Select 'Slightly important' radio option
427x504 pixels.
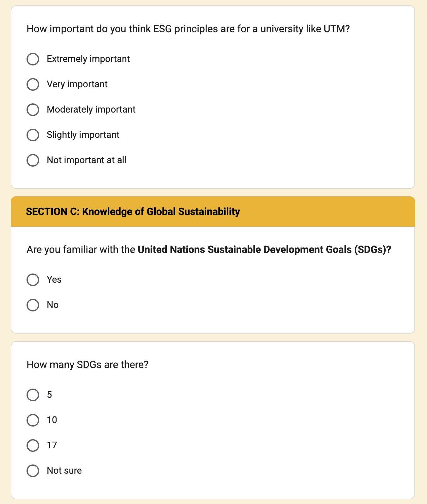pyautogui.click(x=33, y=135)
